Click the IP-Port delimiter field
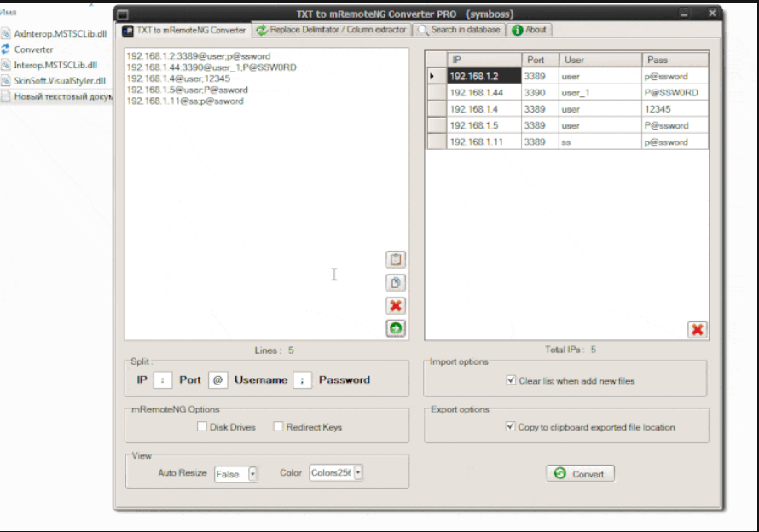 [163, 380]
